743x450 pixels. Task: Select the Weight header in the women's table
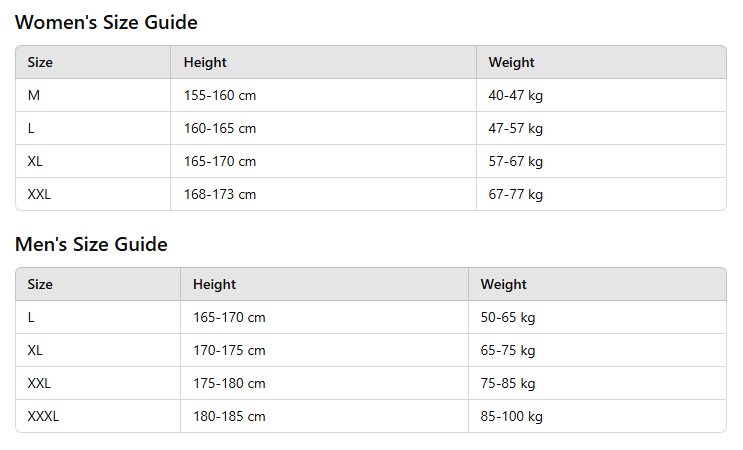pos(511,62)
